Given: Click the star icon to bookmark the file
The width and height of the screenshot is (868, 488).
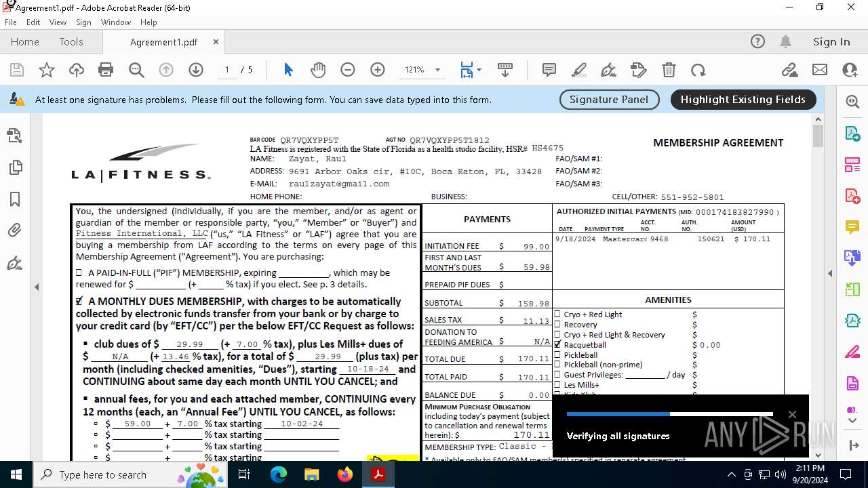Looking at the screenshot, I should (47, 70).
